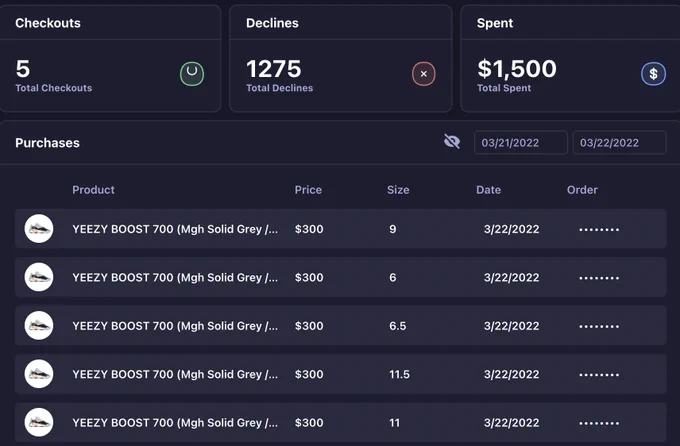Click the Checkouts card title
This screenshot has height=446, width=680.
click(x=48, y=23)
